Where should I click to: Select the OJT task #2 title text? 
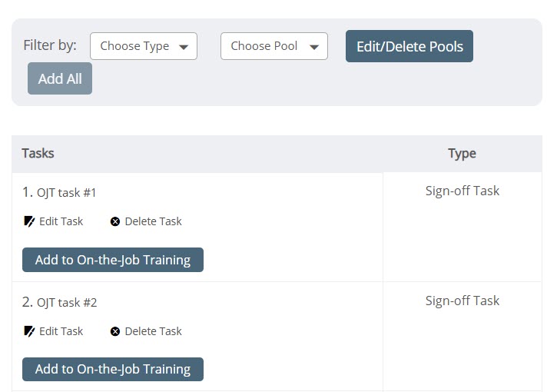click(67, 303)
